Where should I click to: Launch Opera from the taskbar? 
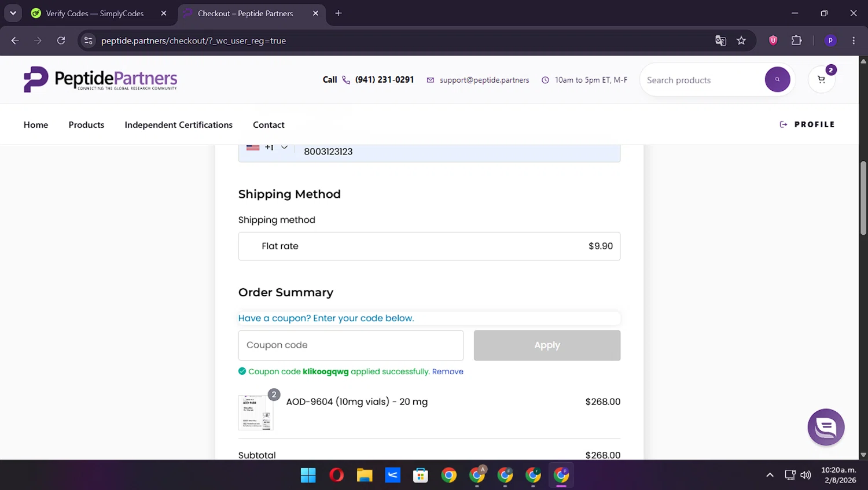pos(336,476)
